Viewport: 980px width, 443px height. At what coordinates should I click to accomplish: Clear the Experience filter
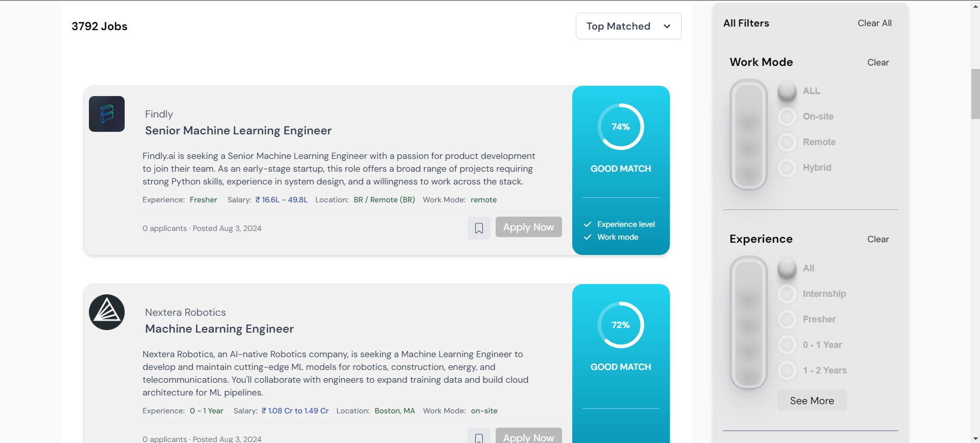click(878, 239)
